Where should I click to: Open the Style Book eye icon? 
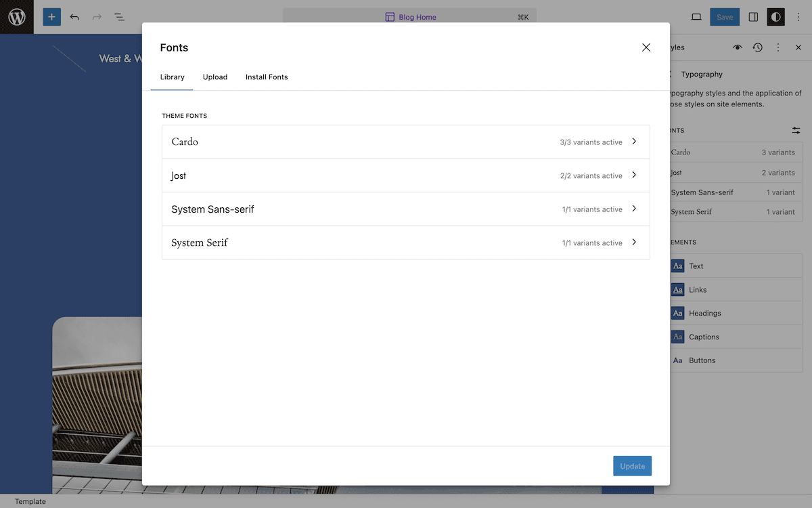[737, 47]
